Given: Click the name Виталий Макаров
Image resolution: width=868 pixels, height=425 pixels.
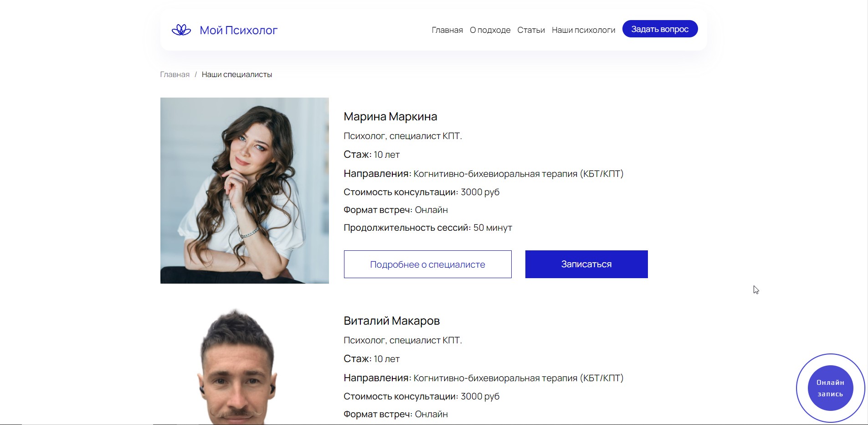Looking at the screenshot, I should [x=391, y=321].
